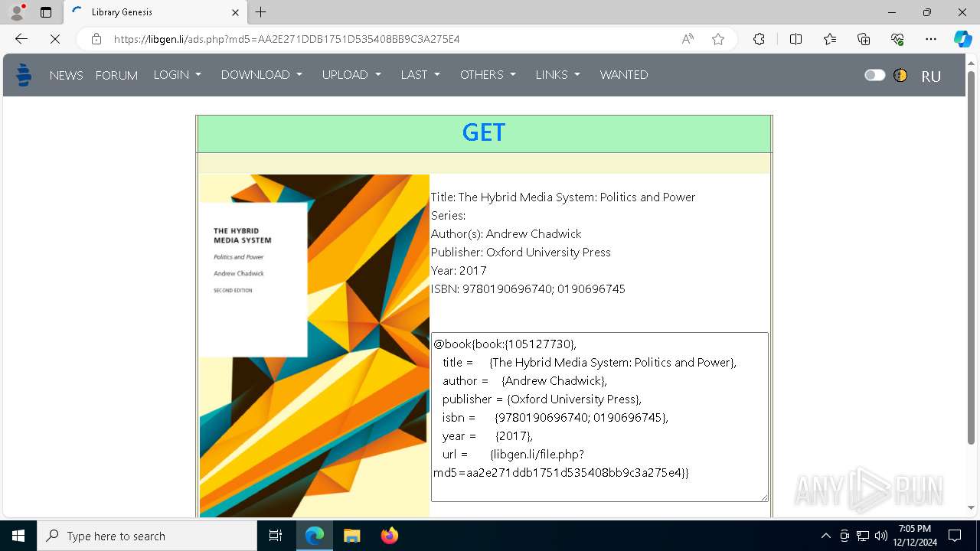Click the Publisher: Oxford University Press text
980x551 pixels.
point(521,253)
